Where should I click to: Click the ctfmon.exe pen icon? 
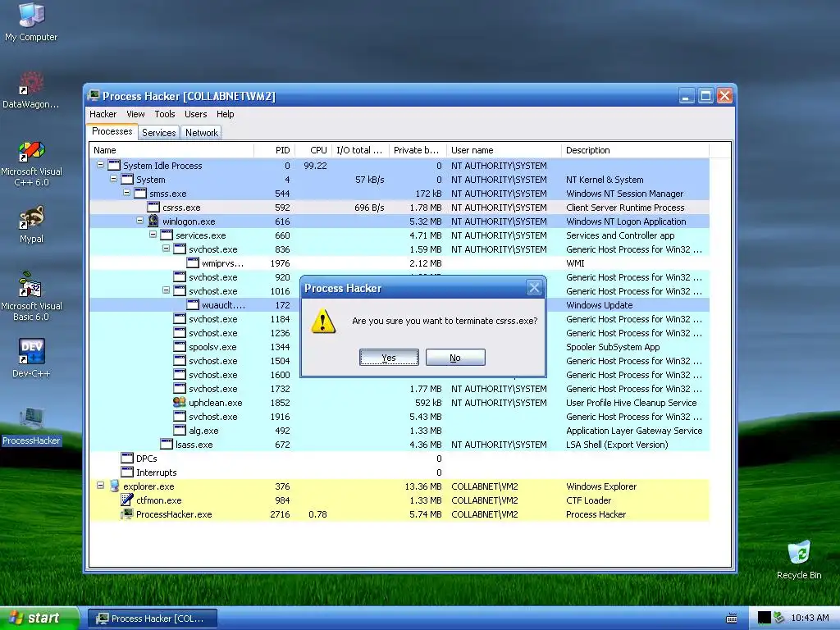coord(127,500)
